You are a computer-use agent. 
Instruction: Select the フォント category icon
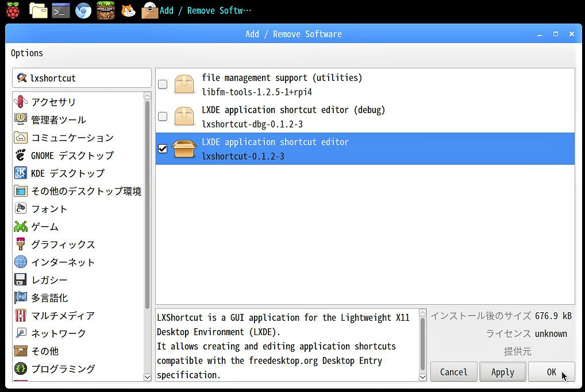coord(21,208)
